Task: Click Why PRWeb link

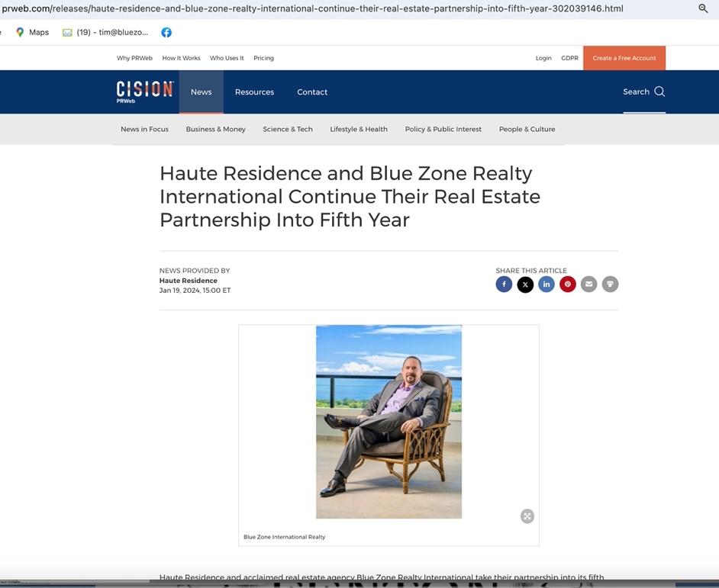Action: pyautogui.click(x=134, y=58)
